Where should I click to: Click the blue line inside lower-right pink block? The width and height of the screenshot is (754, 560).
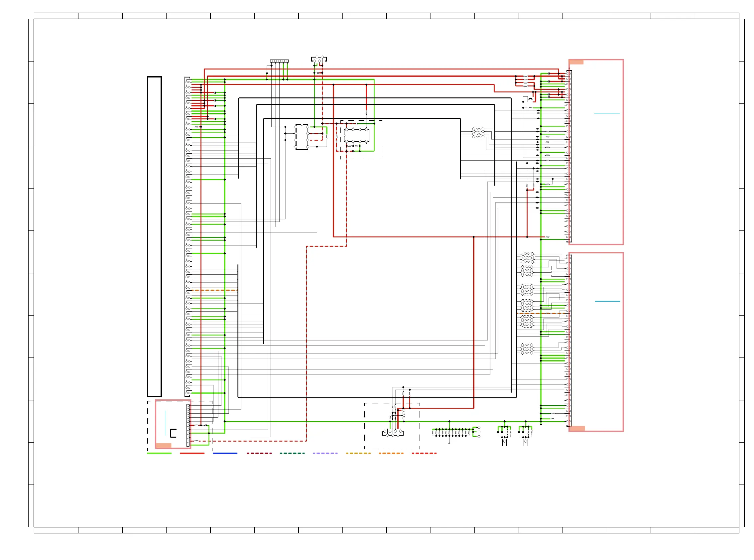(x=607, y=301)
